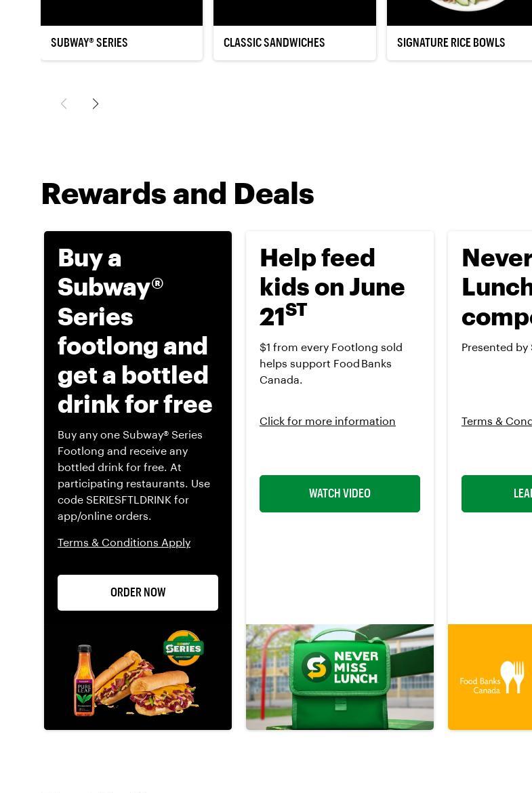The height and width of the screenshot is (793, 532).
Task: Open the Terms link on the Never Miss Lunch card
Action: pos(497,421)
